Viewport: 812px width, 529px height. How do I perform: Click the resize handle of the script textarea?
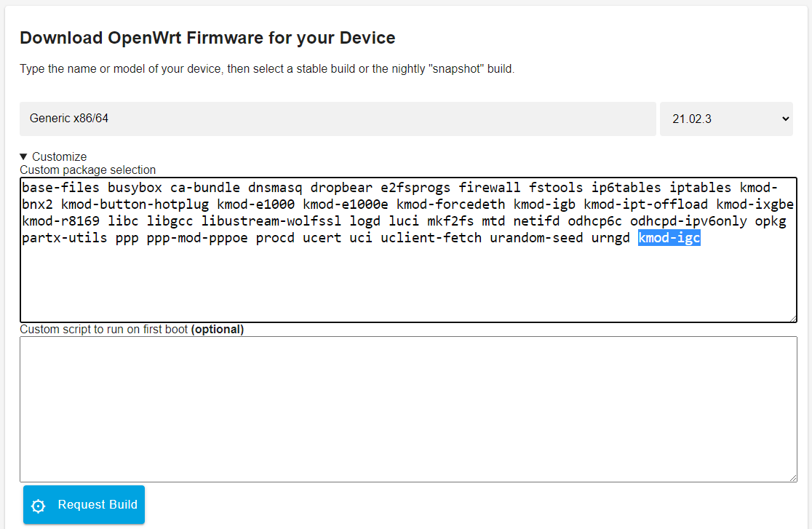(792, 477)
